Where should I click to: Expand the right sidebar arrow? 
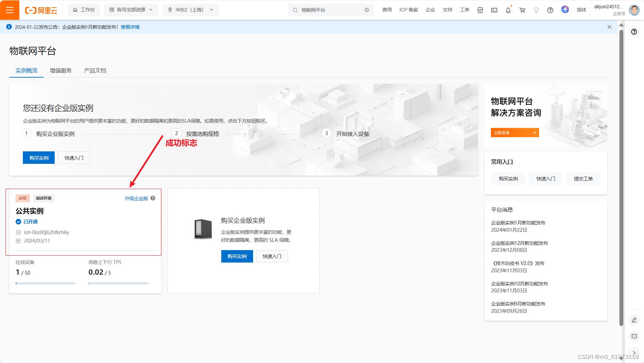point(634,353)
